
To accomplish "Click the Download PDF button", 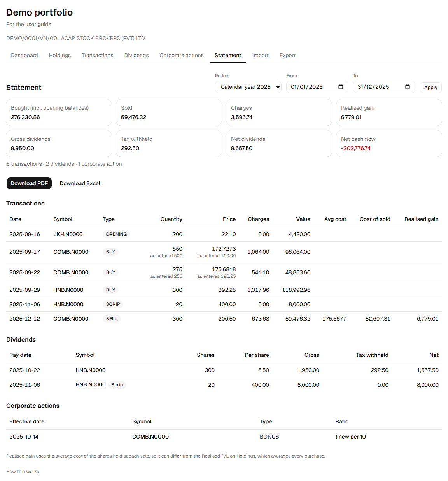I will (29, 183).
